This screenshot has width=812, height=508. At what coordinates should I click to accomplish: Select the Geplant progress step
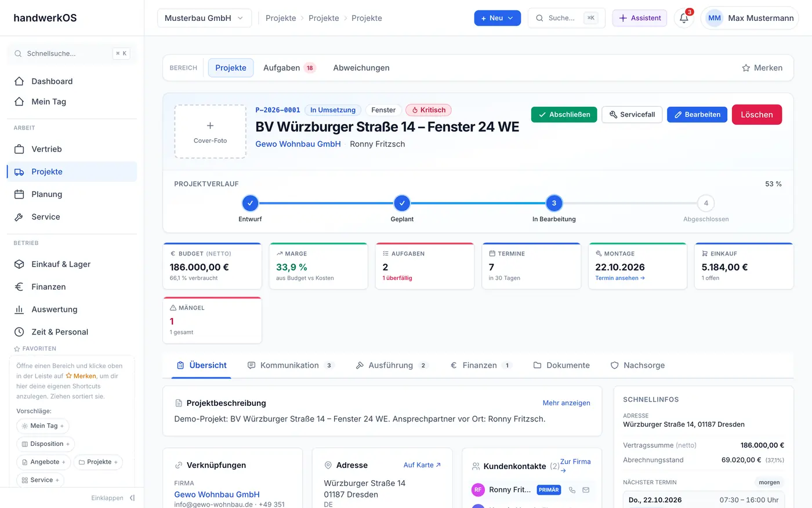tap(402, 203)
